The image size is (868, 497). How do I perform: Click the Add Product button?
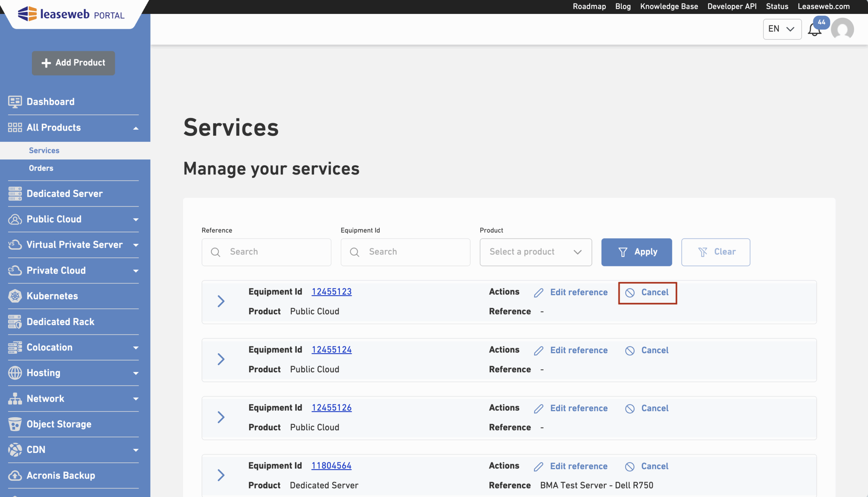[73, 63]
